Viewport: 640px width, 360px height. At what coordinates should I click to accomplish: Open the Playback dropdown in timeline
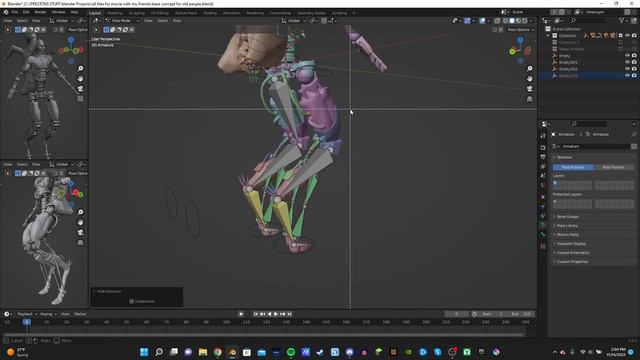[x=27, y=314]
